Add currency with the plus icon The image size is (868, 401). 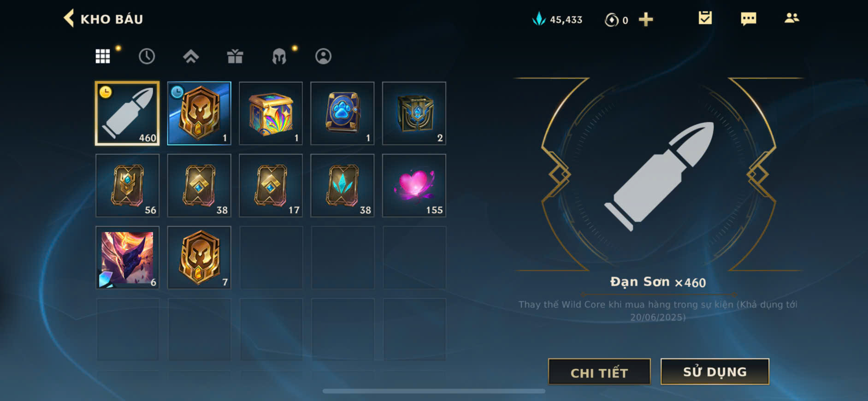pos(646,19)
